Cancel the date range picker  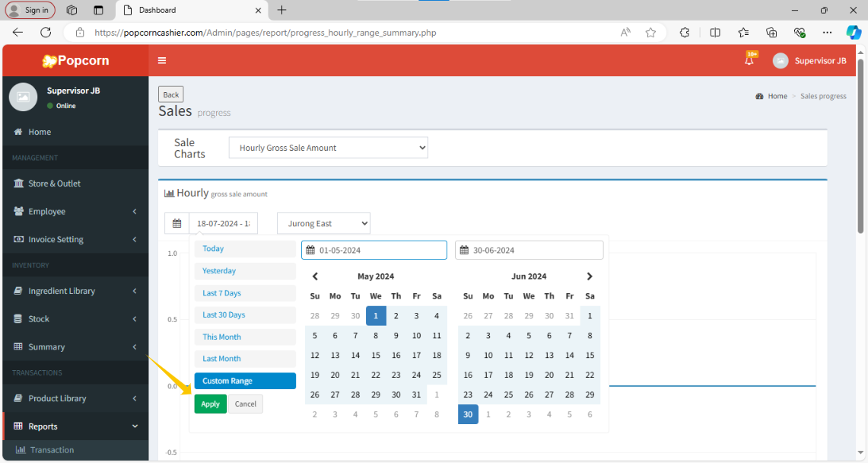pyautogui.click(x=245, y=404)
